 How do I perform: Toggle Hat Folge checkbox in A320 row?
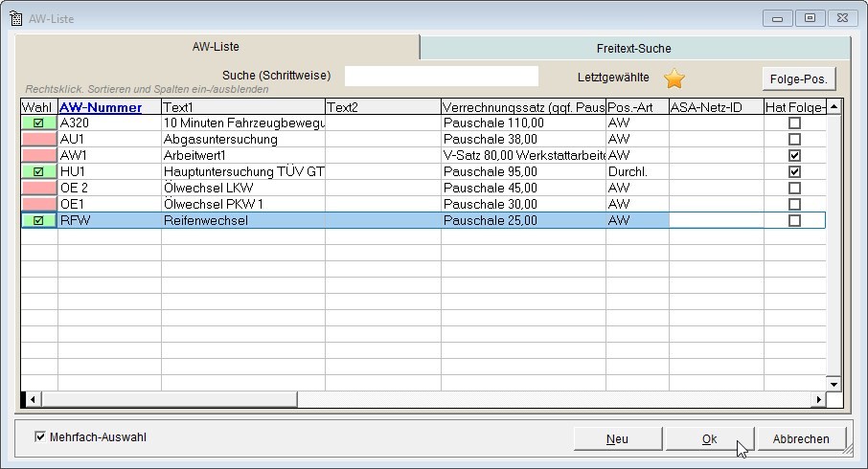[794, 123]
